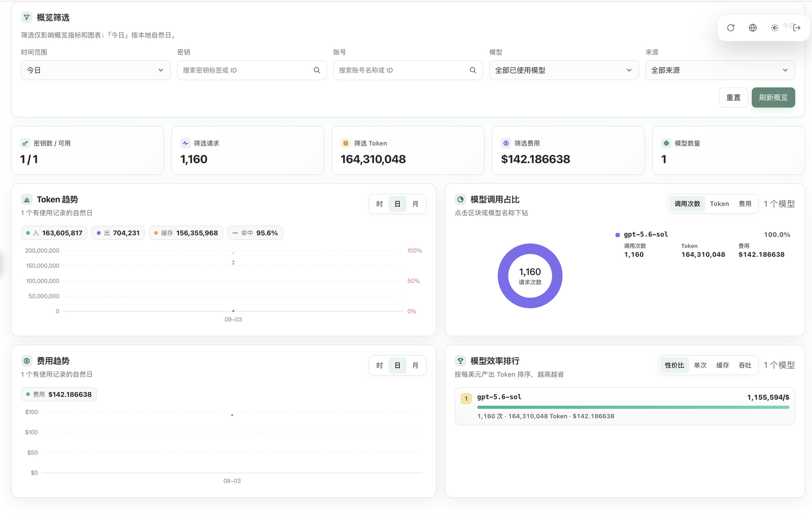Click the filter funnel icon beside 概览筛选

coord(27,17)
